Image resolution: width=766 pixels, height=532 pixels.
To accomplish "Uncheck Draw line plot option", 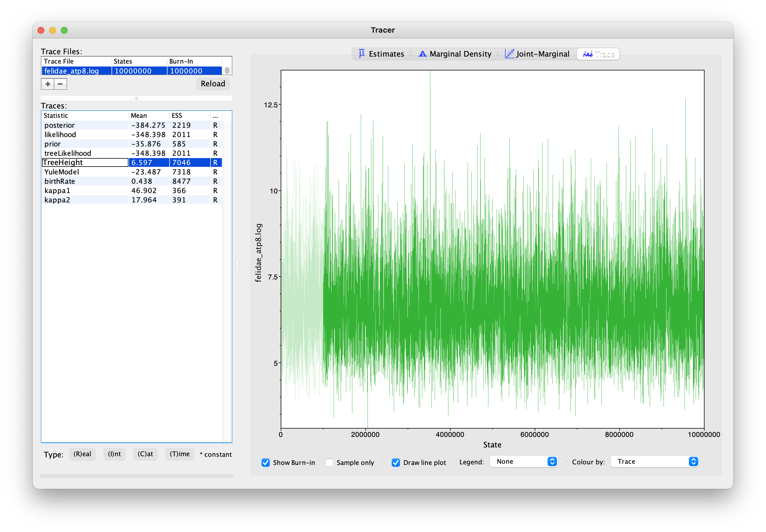I will pos(396,462).
